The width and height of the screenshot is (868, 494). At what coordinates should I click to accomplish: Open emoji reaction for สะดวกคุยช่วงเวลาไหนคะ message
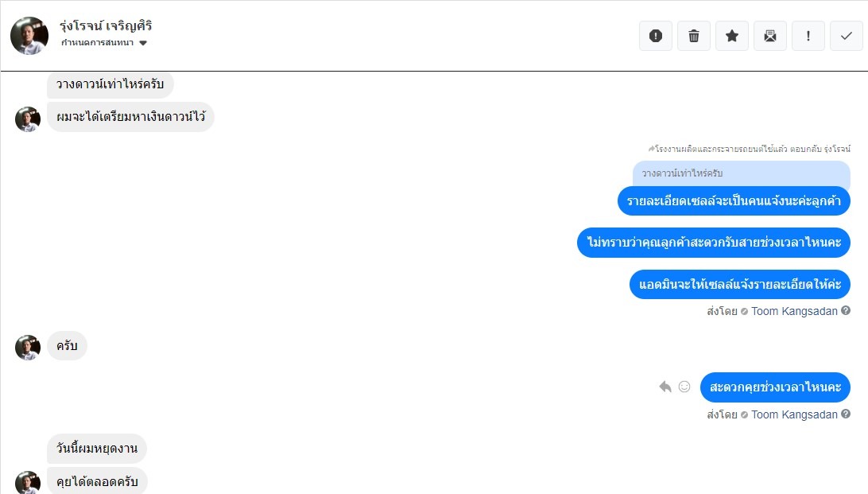pos(684,387)
